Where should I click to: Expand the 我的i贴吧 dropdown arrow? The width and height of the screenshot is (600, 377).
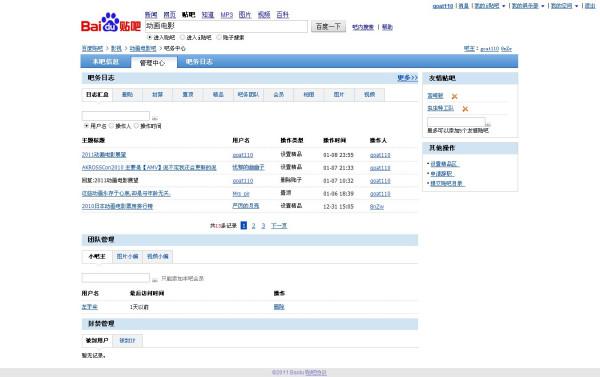tap(504, 6)
